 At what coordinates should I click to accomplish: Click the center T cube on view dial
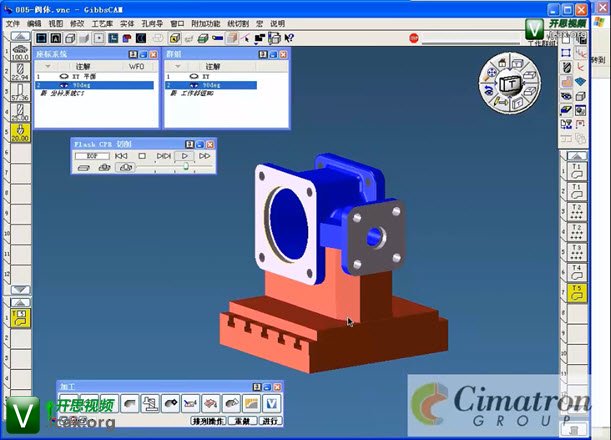click(509, 84)
